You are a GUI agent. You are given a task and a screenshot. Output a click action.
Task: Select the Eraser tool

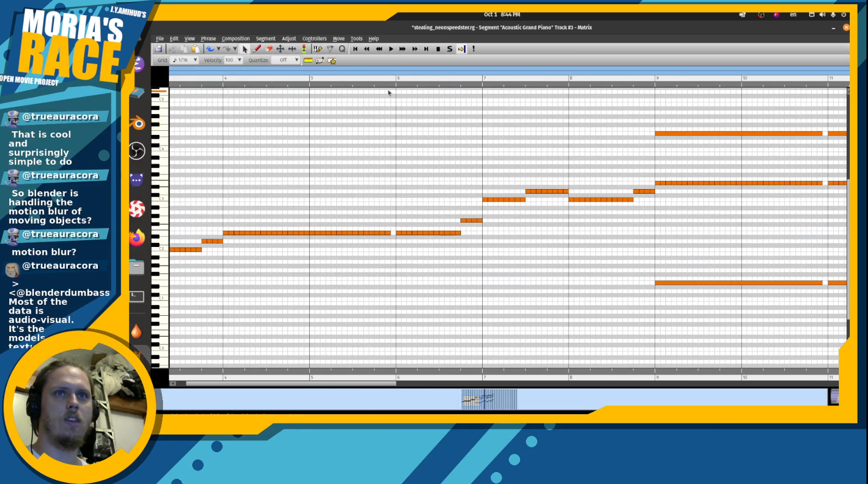[269, 49]
